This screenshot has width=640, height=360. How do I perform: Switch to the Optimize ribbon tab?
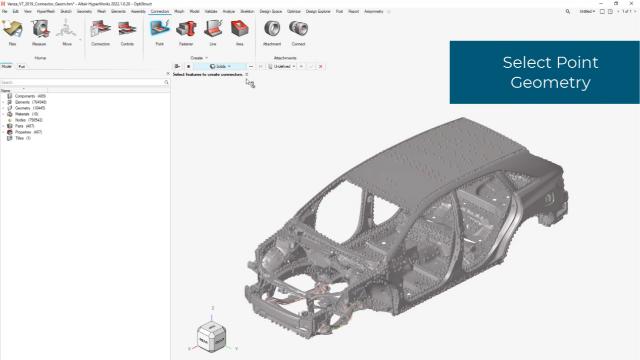(293, 11)
